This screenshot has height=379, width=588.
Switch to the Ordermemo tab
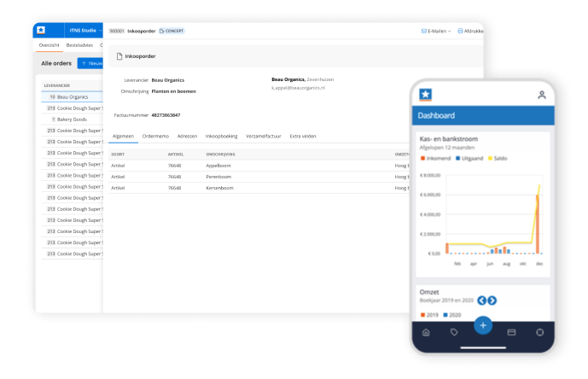click(x=155, y=136)
